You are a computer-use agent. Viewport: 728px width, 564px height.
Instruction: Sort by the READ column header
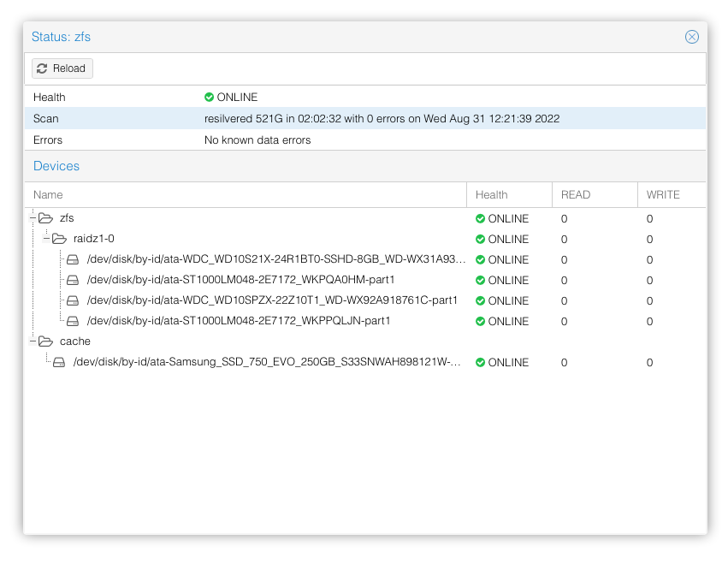(595, 194)
